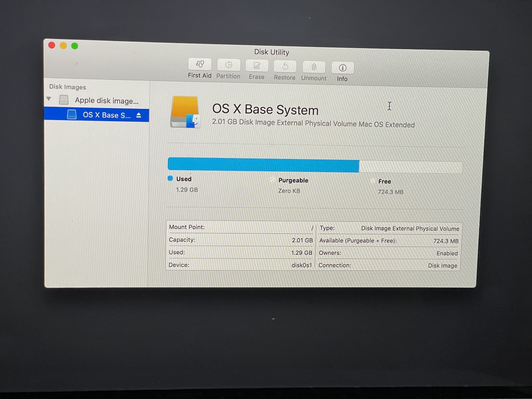Click the 724.3 MB Available value in table
The height and width of the screenshot is (399, 532).
tap(446, 241)
